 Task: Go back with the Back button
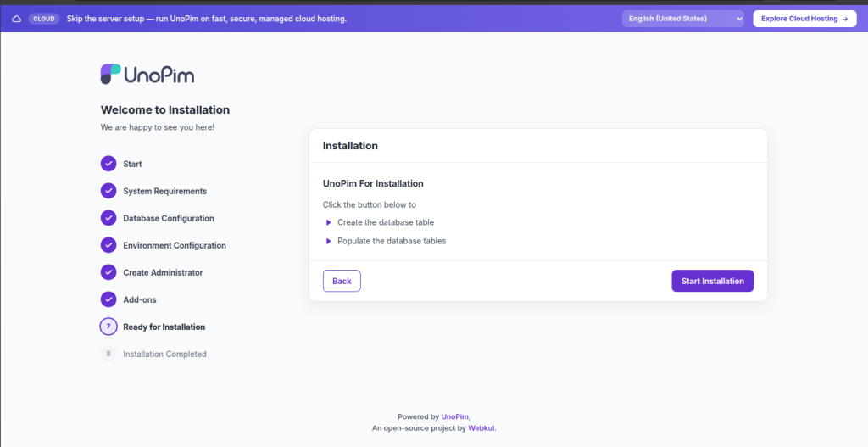(x=342, y=281)
